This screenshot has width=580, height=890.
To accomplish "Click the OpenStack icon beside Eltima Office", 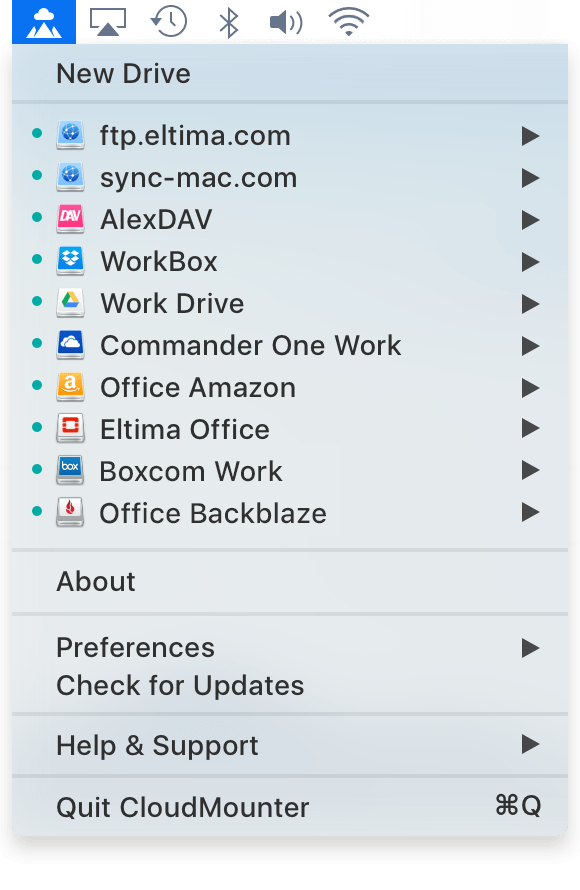I will [70, 429].
